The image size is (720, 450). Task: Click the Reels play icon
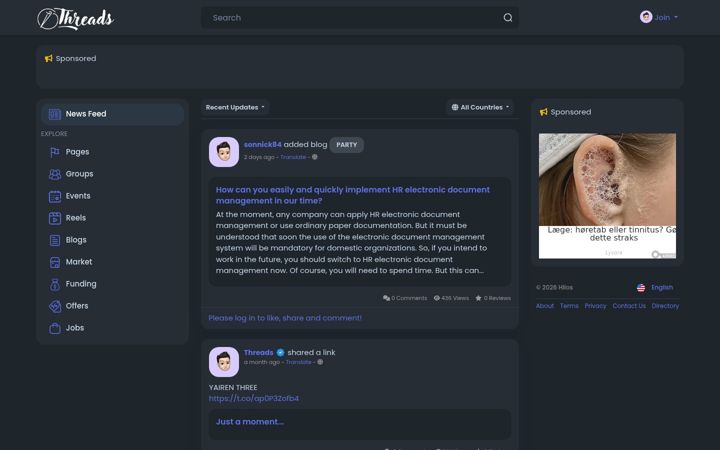pyautogui.click(x=55, y=218)
